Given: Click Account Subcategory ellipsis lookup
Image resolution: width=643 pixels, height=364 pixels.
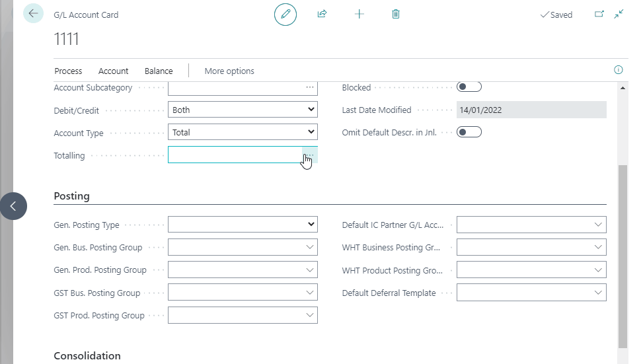Looking at the screenshot, I should 310,87.
